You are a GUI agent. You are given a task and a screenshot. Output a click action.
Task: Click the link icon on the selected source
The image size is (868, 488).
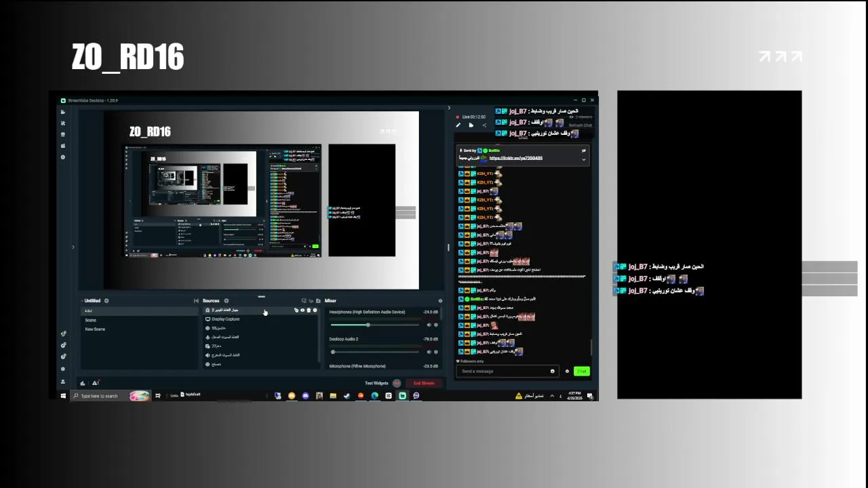pyautogui.click(x=296, y=310)
